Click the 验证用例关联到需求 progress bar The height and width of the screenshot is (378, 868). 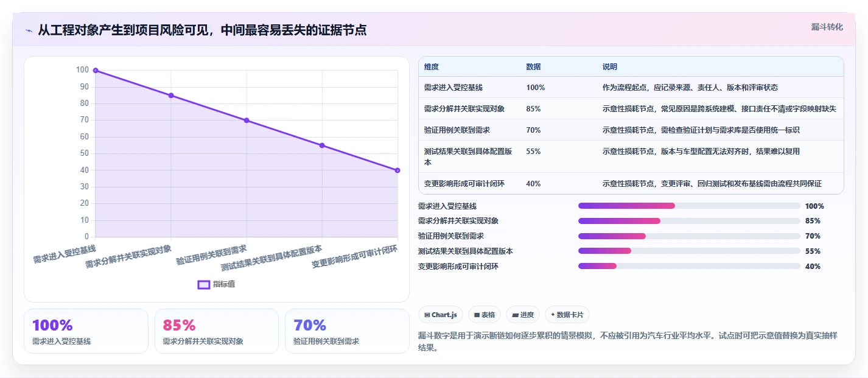689,236
